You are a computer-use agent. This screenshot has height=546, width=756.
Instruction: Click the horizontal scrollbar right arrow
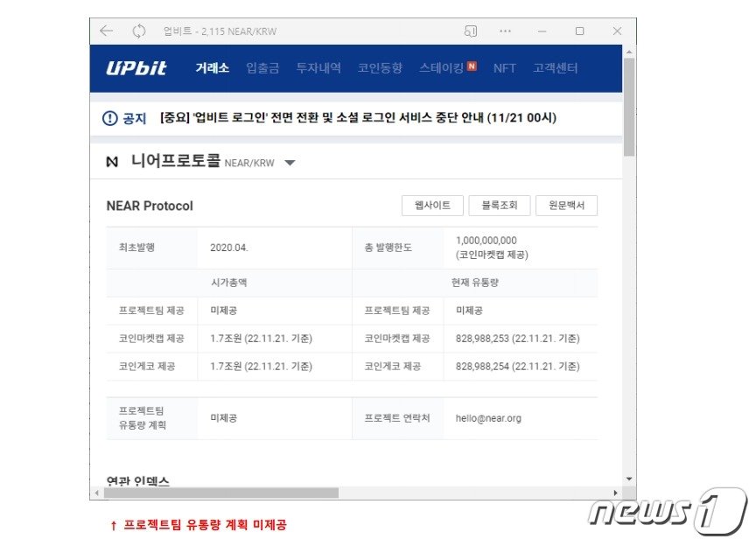point(615,493)
